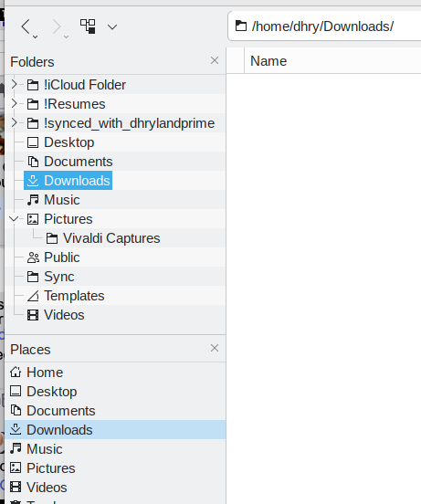Select Vivaldi Captures in the folder tree
Image resolution: width=421 pixels, height=504 pixels.
pos(103,238)
